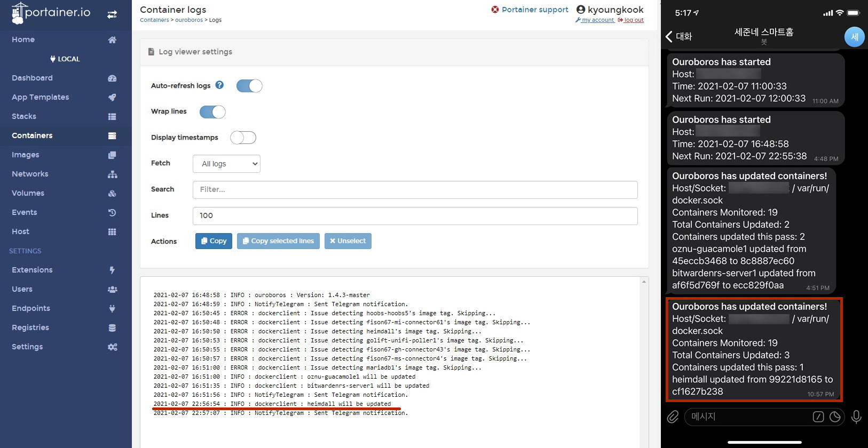Click the Volumes cubes icon
The image size is (868, 448).
point(112,193)
